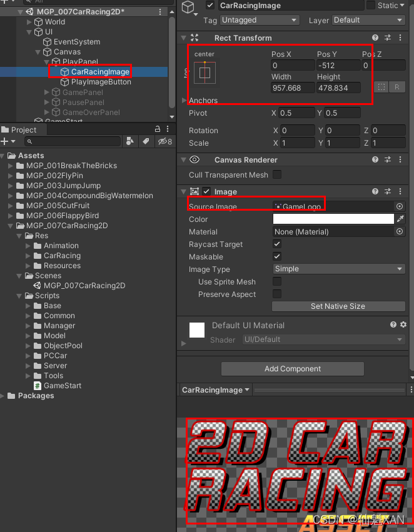Toggle Rect Transform blueprint mode button

[x=381, y=87]
